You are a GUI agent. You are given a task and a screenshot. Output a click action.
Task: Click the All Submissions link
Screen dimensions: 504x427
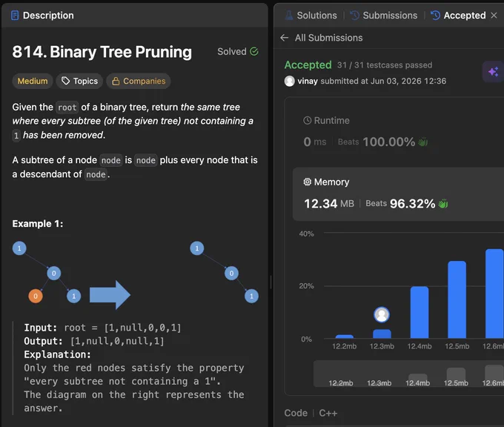(x=329, y=38)
